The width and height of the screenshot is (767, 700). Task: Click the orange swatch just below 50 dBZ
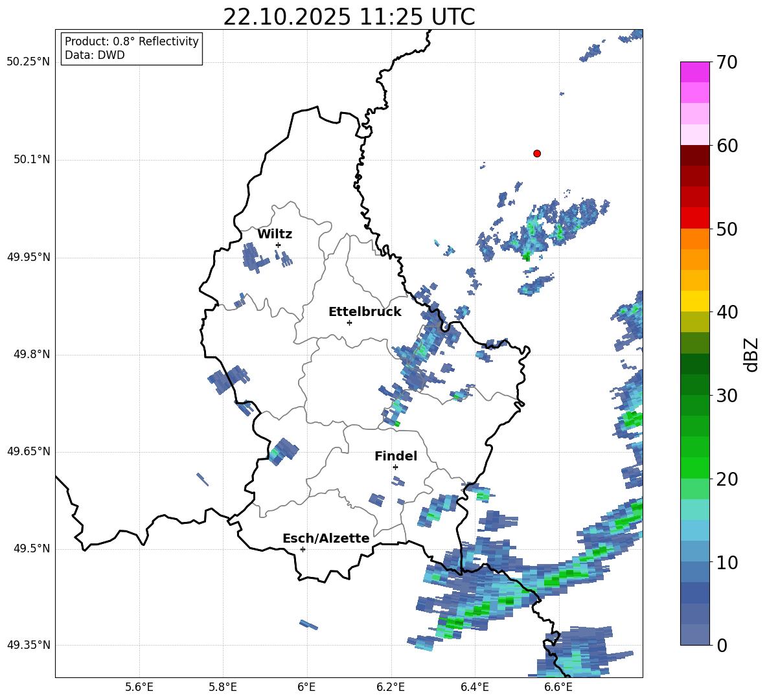(694, 239)
